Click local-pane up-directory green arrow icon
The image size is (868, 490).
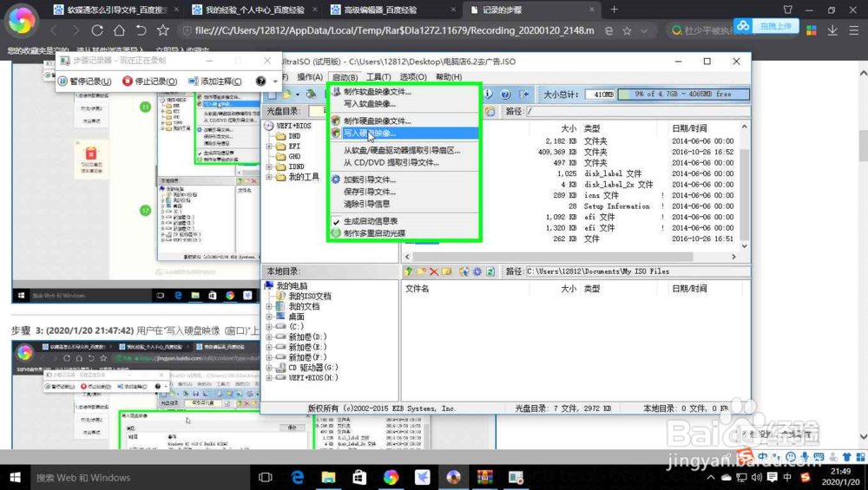[x=409, y=271]
